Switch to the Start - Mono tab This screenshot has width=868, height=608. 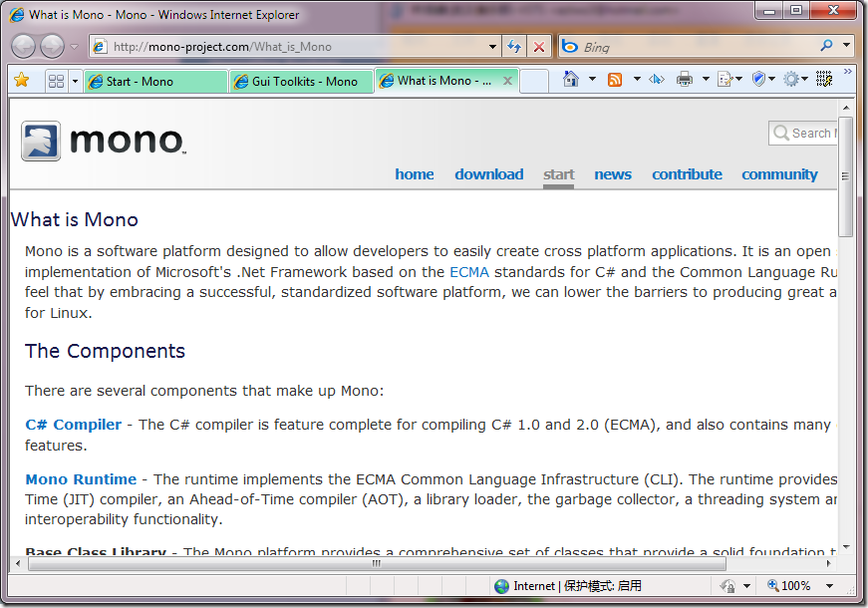click(156, 82)
